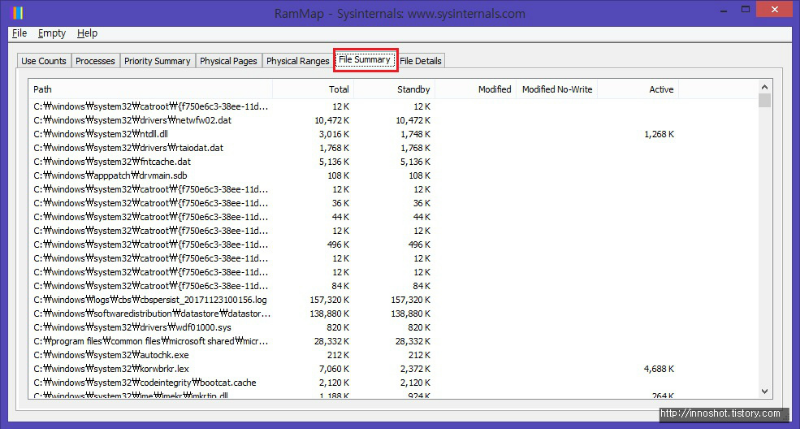Viewport: 800px width, 429px height.
Task: Click the 496 K Total value
Action: click(338, 245)
